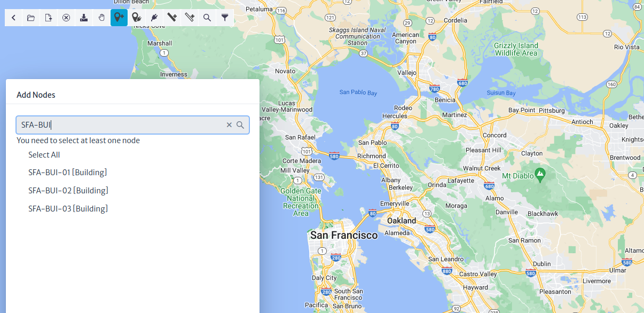Select node SFA-BUI-03 [Building]
Screen dimensions: 644x313
tap(68, 208)
